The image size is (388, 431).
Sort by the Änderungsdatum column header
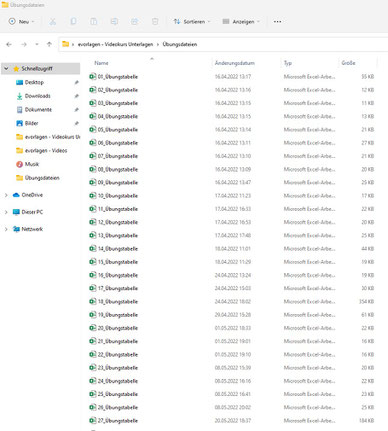click(235, 63)
